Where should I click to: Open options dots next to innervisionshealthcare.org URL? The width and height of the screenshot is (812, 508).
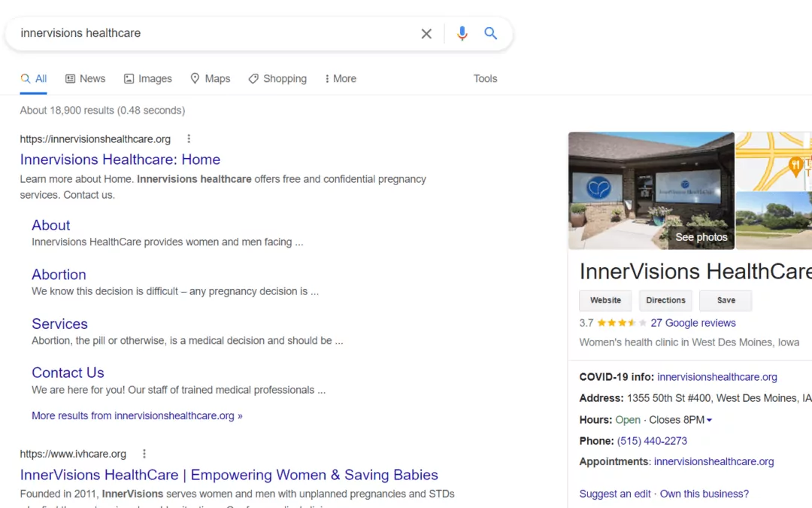pos(189,139)
